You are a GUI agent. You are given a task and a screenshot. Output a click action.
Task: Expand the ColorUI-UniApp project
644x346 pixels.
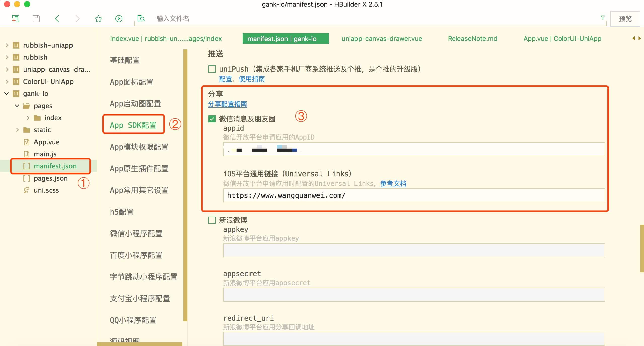pyautogui.click(x=7, y=81)
